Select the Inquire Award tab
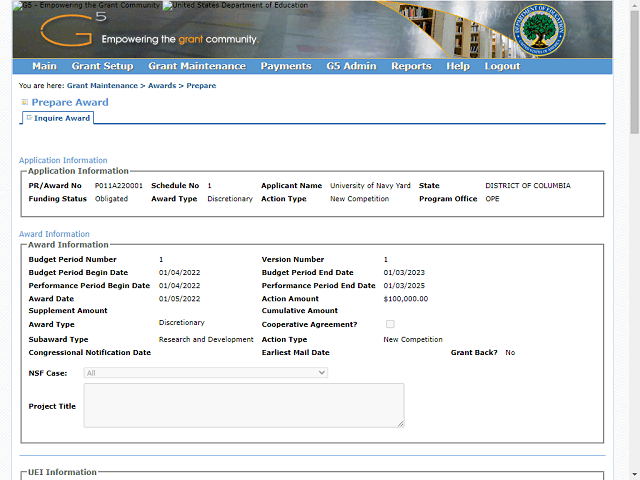 tap(62, 118)
